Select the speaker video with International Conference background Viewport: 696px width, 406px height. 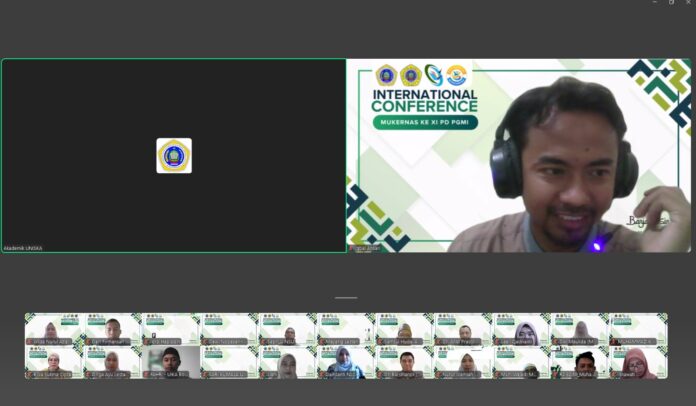point(518,156)
